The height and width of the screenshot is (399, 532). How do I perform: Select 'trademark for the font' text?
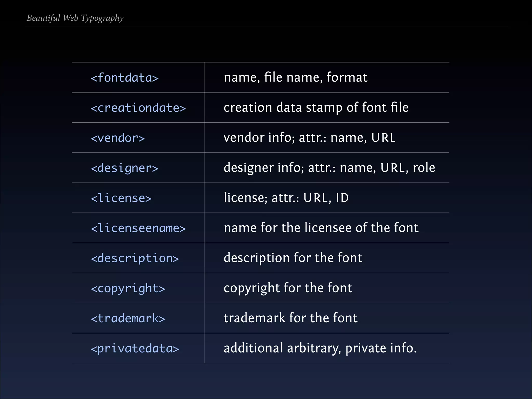pos(291,318)
